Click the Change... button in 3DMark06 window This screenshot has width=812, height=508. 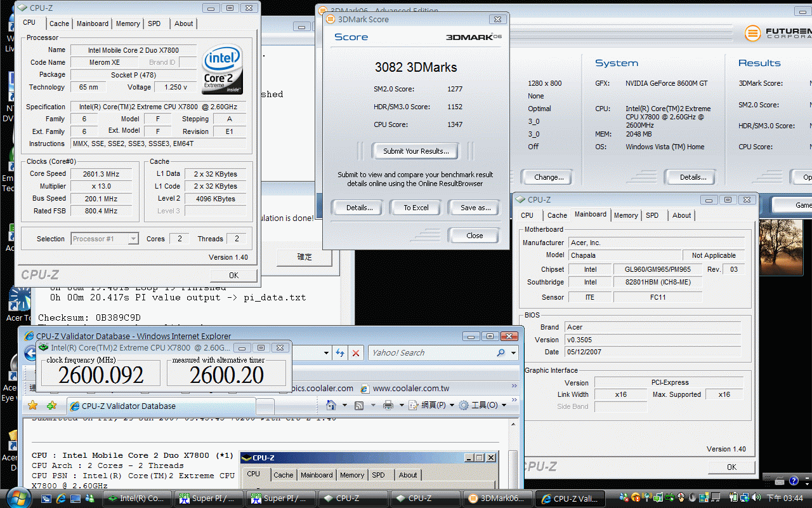pos(549,177)
